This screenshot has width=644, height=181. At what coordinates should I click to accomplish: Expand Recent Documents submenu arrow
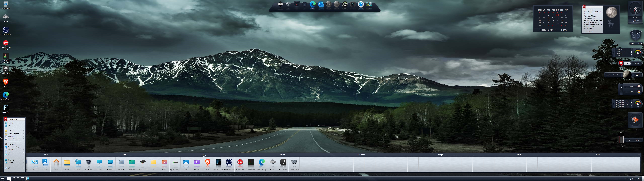point(24,139)
